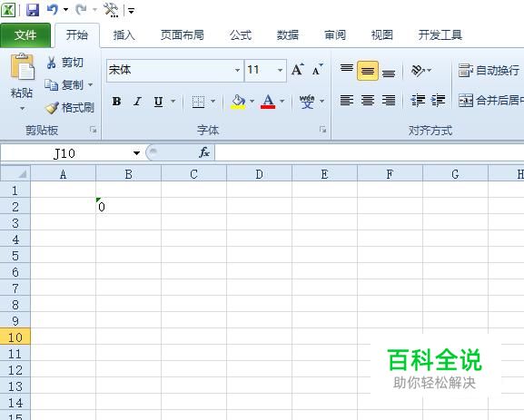Screen dimensions: 524x420
Task: Click the text orientation icon
Action: tap(418, 70)
